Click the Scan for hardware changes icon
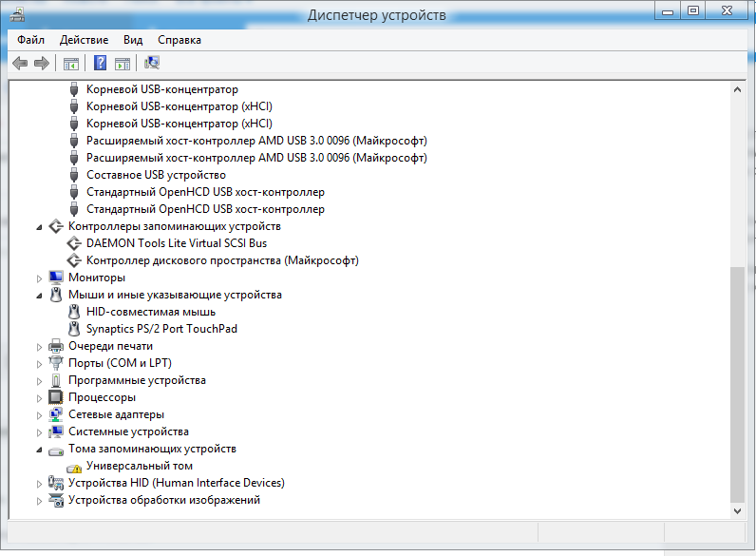The height and width of the screenshot is (556, 756). tap(152, 63)
